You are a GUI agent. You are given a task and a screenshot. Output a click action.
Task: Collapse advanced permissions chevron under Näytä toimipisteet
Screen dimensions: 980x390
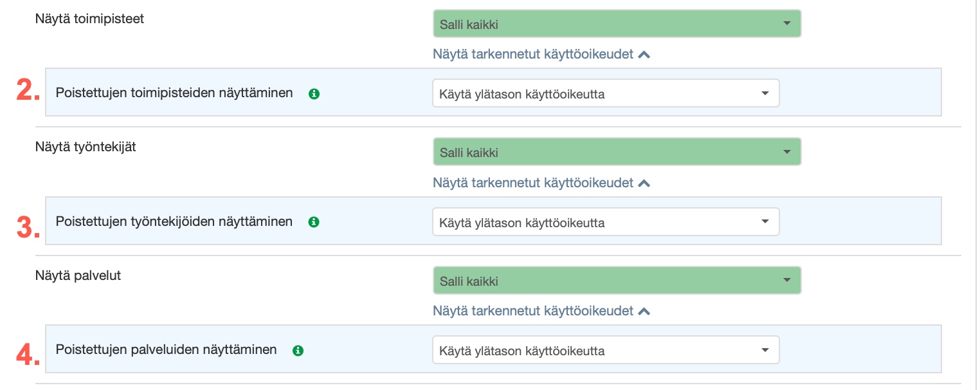pyautogui.click(x=644, y=55)
